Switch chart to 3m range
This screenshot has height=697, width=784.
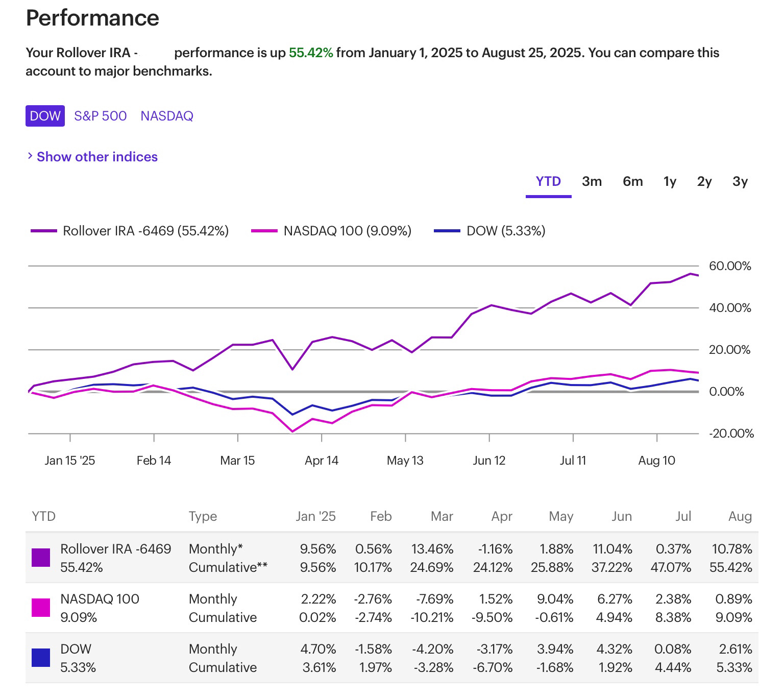pyautogui.click(x=592, y=181)
